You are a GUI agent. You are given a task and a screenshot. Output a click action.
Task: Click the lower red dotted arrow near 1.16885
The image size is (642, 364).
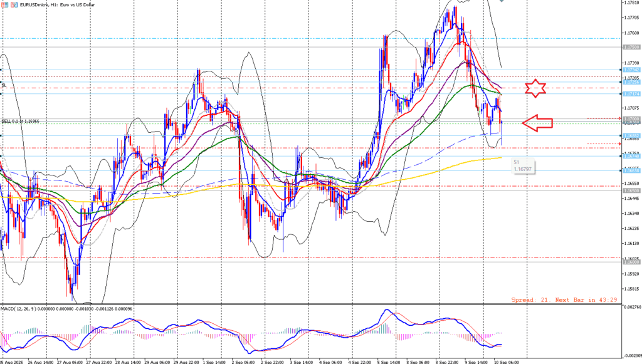click(603, 144)
